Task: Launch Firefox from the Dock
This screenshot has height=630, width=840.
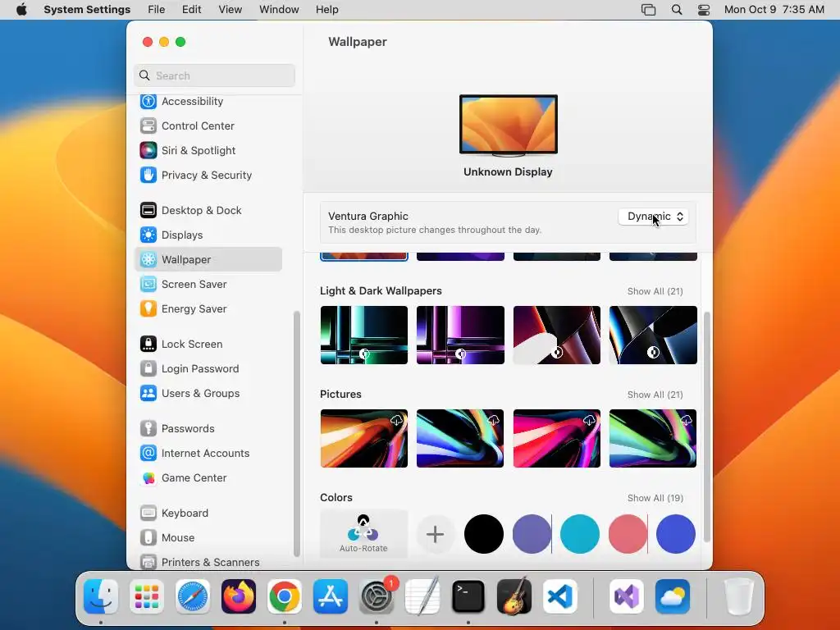Action: tap(239, 596)
